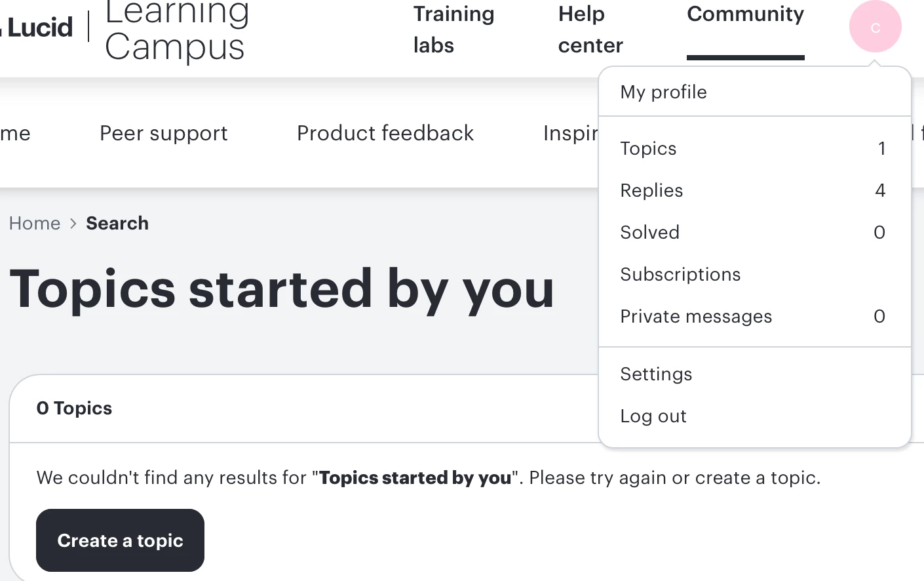Open the Training labs menu item
This screenshot has height=581, width=924.
(x=453, y=30)
